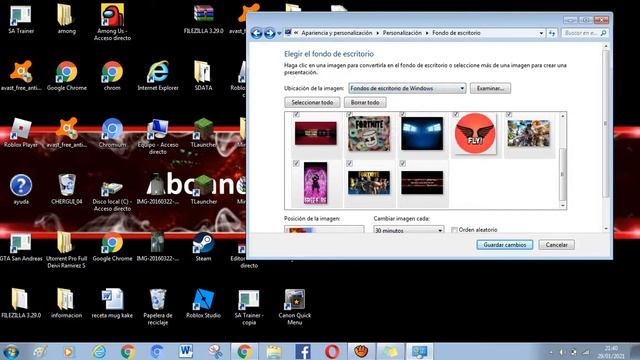The image size is (640, 360).
Task: Expand arrow after Apariencia y personalización breadcrumb
Action: coord(378,33)
